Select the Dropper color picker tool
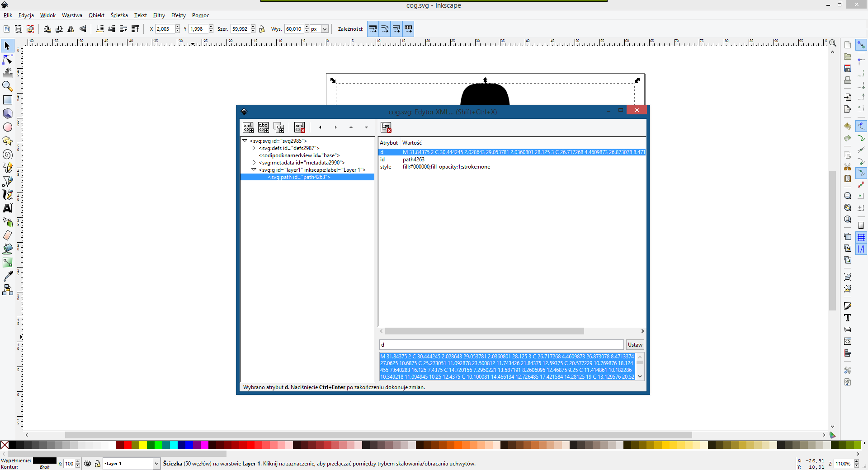 click(x=8, y=276)
